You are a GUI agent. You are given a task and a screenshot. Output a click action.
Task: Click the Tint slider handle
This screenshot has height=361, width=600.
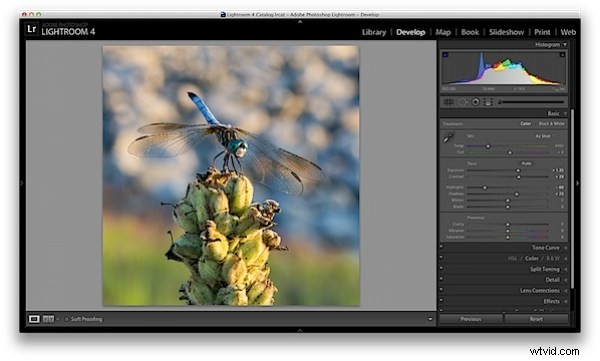pos(510,152)
